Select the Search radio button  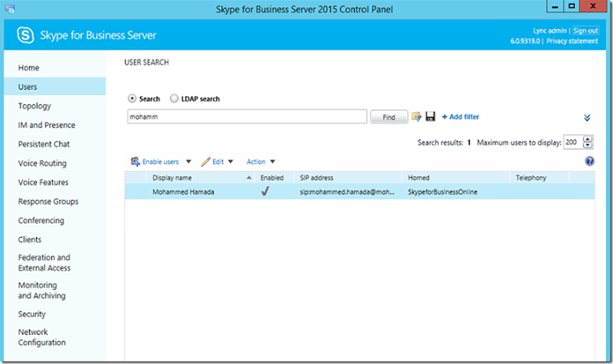coord(132,99)
